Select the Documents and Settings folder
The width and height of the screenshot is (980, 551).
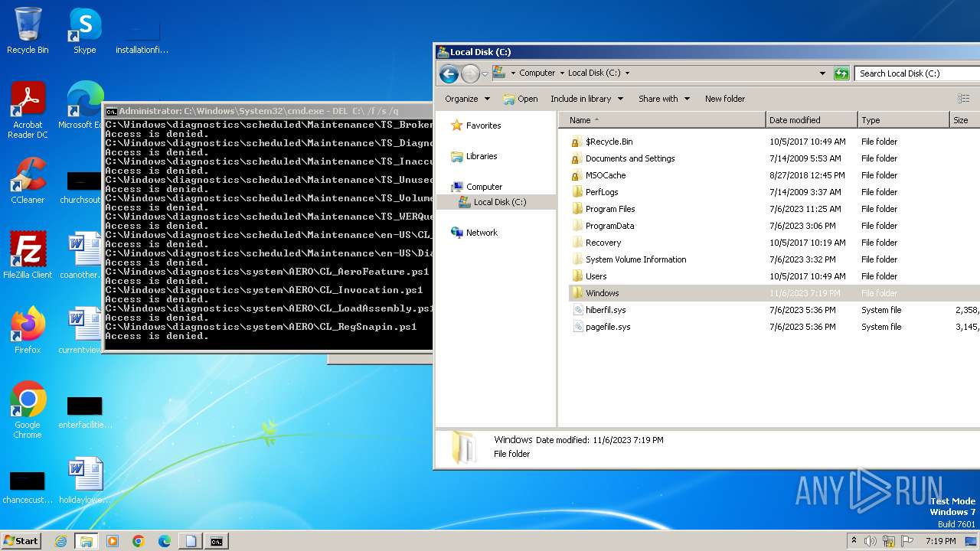pos(622,158)
